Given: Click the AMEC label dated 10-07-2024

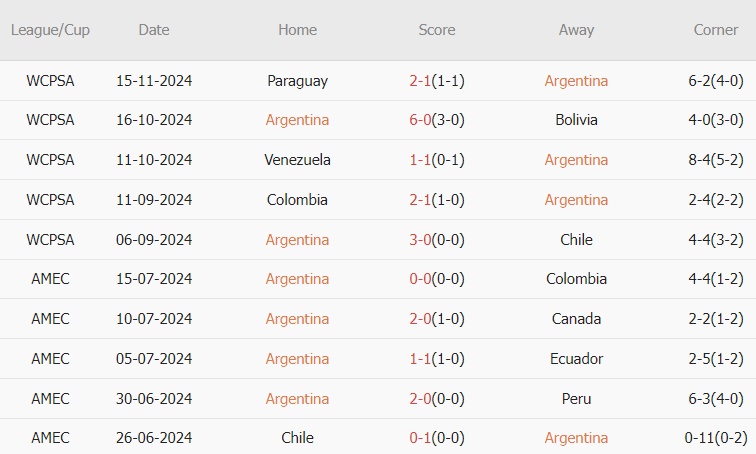Looking at the screenshot, I should point(50,319).
